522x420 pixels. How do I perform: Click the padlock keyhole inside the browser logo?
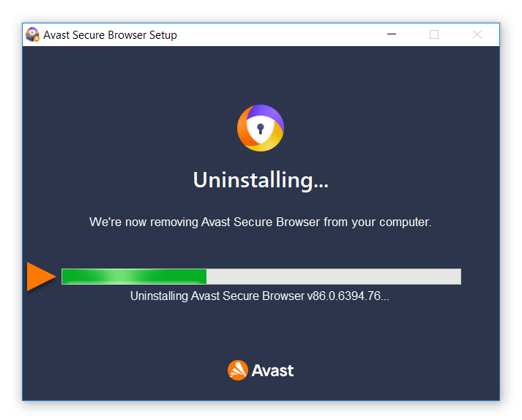pos(260,129)
